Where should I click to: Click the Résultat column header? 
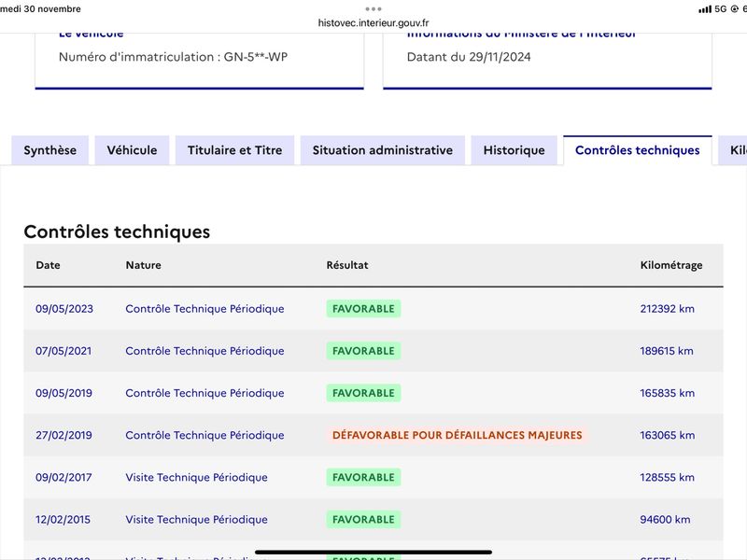pyautogui.click(x=347, y=265)
